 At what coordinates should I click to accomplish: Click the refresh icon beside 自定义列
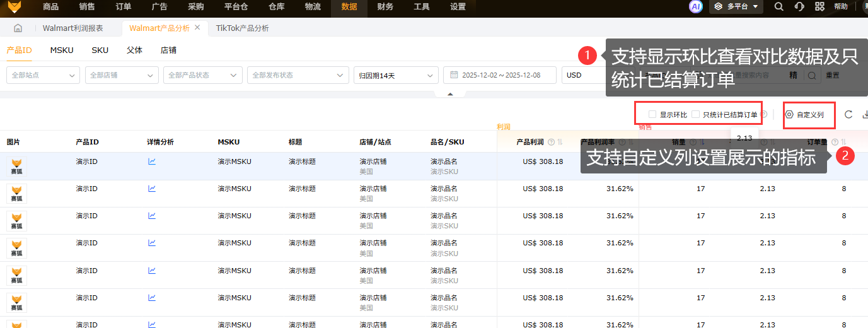click(x=848, y=115)
